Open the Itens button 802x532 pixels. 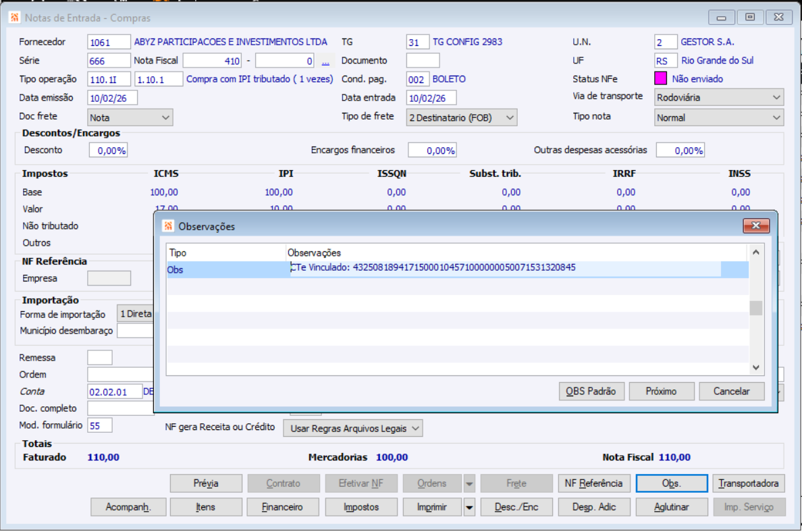(x=206, y=508)
